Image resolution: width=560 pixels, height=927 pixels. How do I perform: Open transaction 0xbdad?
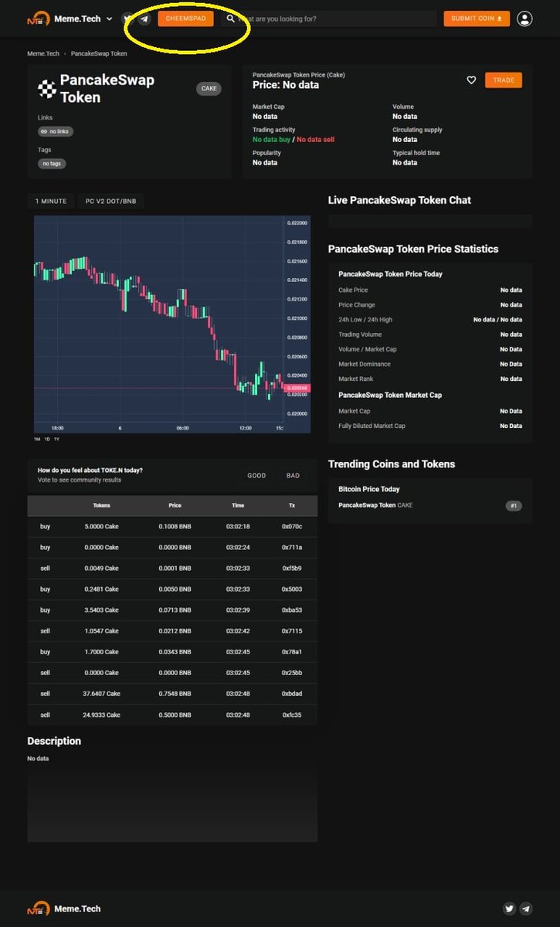(292, 694)
